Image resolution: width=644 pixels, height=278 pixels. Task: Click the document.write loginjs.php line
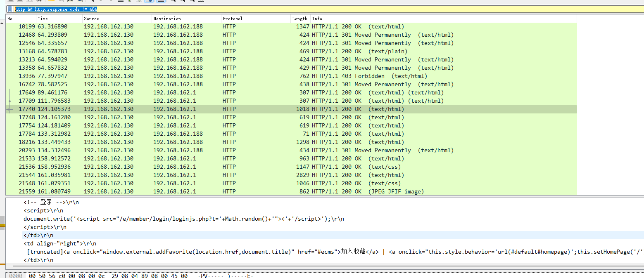(x=184, y=219)
